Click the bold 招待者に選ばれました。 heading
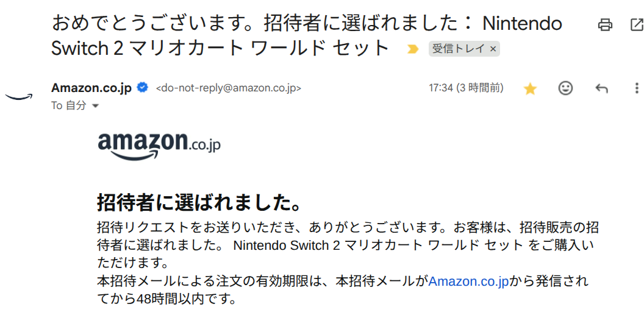644x315 pixels. click(x=199, y=203)
